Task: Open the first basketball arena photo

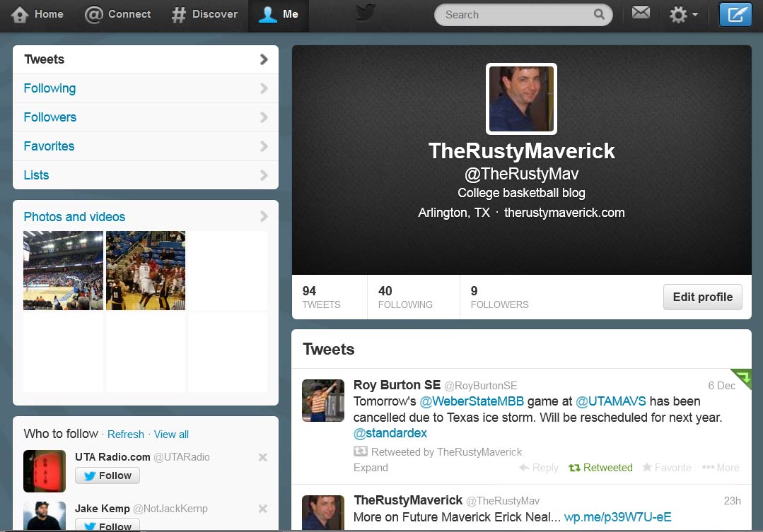Action: coord(63,271)
